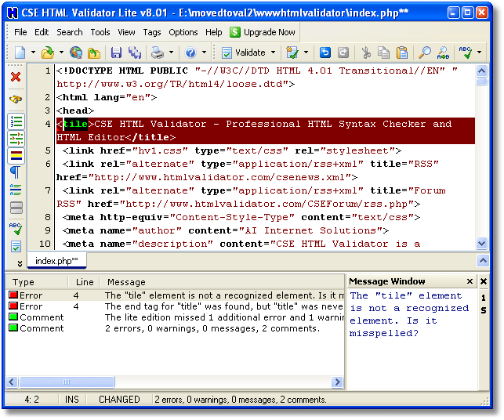Click the batch checklist icon with green check

292,52
